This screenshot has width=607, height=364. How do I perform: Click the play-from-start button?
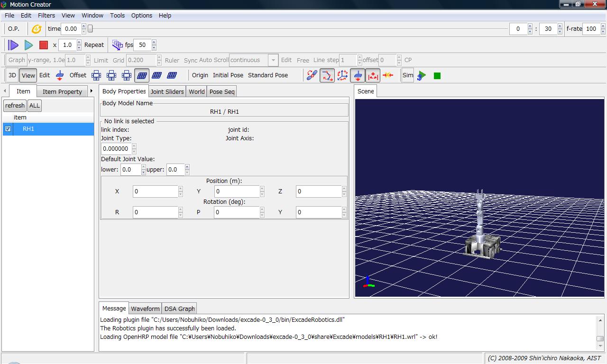pyautogui.click(x=13, y=45)
